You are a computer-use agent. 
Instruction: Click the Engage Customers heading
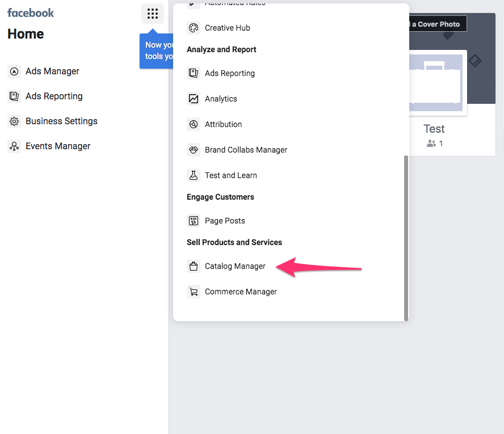(220, 197)
